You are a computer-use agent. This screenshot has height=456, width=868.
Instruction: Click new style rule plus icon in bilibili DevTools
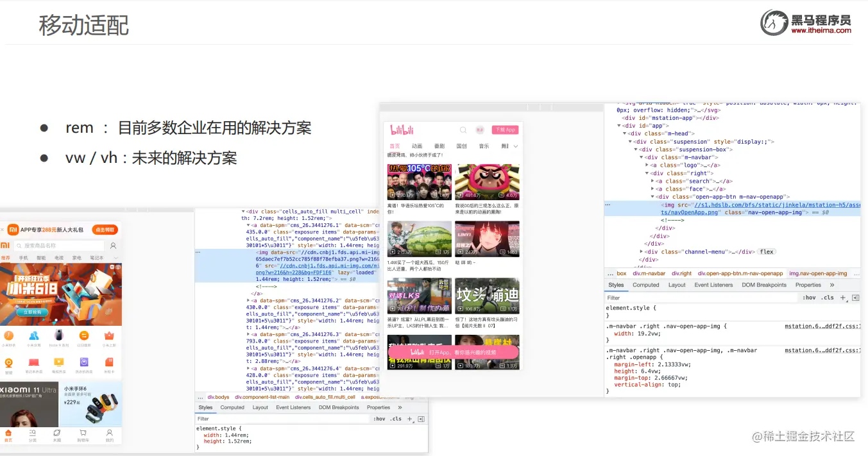tap(844, 298)
